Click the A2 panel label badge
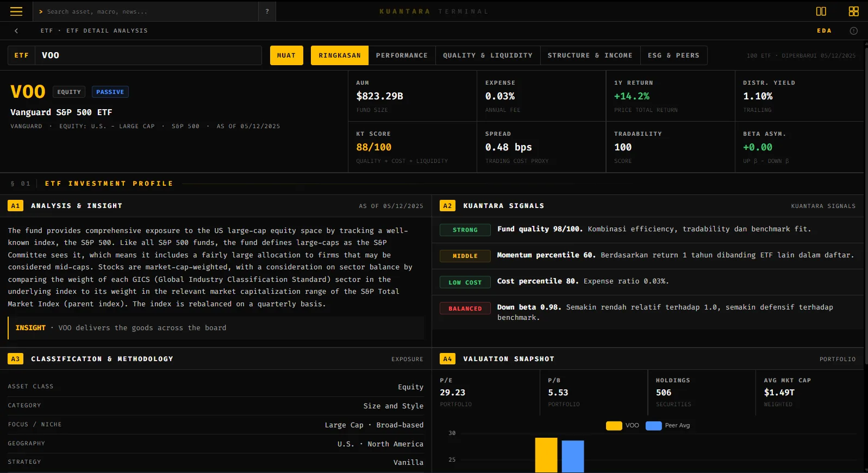This screenshot has height=473, width=868. point(447,206)
